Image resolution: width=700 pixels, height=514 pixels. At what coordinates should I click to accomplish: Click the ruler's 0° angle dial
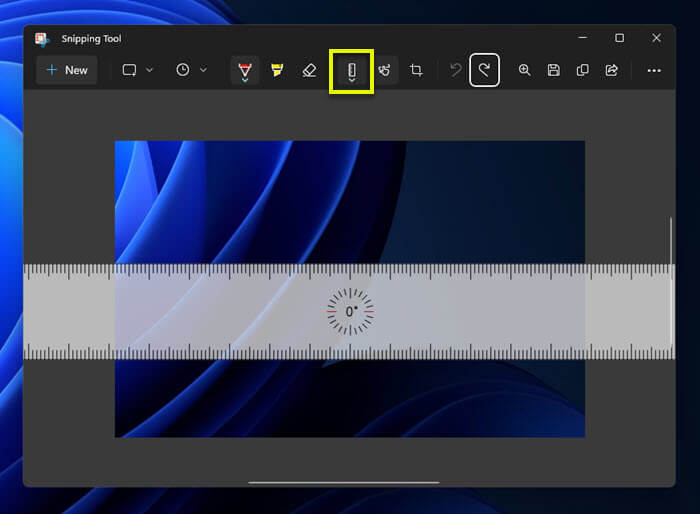coord(350,312)
